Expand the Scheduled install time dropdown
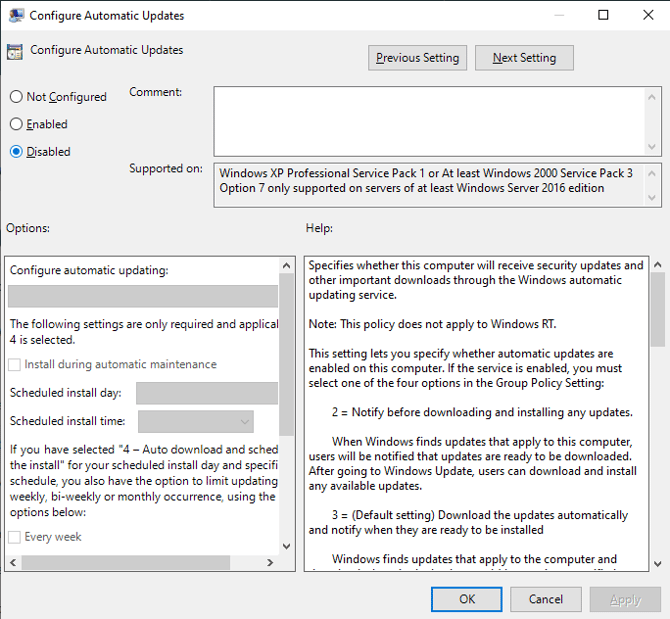670x619 pixels. coord(195,422)
